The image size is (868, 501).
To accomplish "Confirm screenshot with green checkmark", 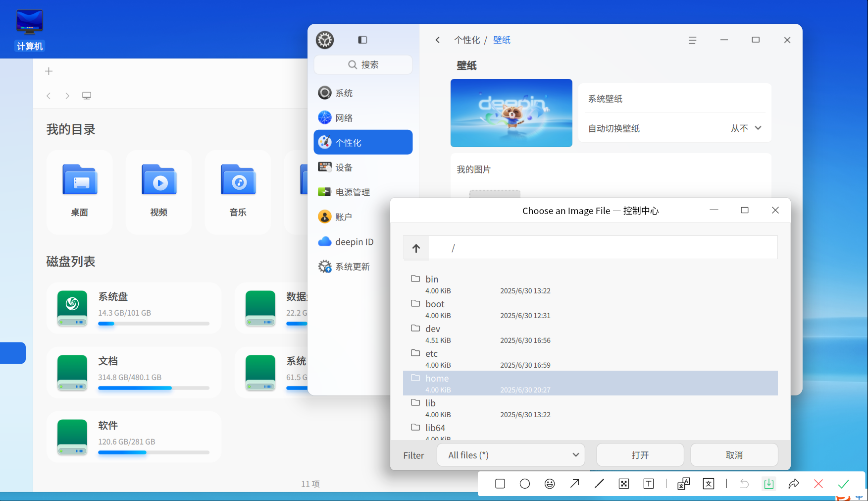I will click(844, 484).
